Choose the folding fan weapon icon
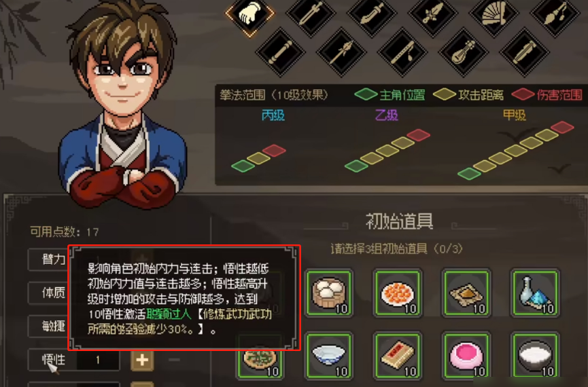The height and width of the screenshot is (387, 588). point(494,14)
